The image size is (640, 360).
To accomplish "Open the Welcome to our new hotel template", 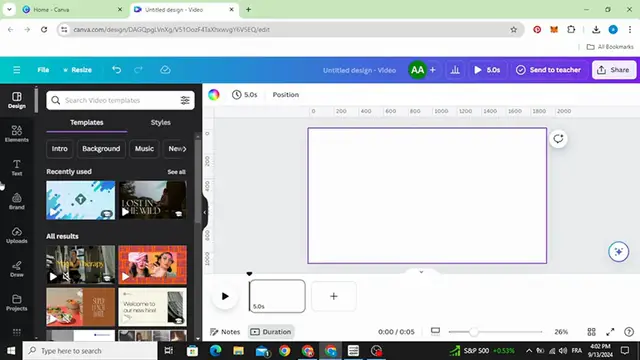I will [152, 307].
